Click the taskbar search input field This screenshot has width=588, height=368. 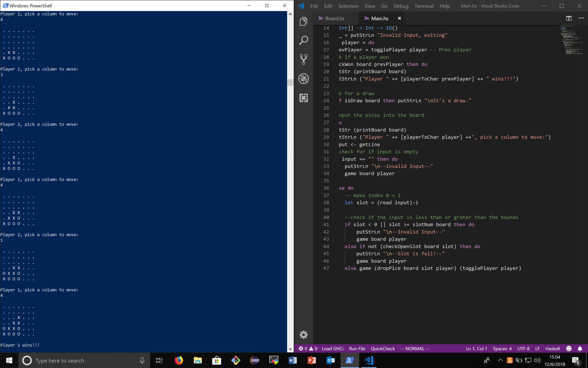click(x=84, y=360)
